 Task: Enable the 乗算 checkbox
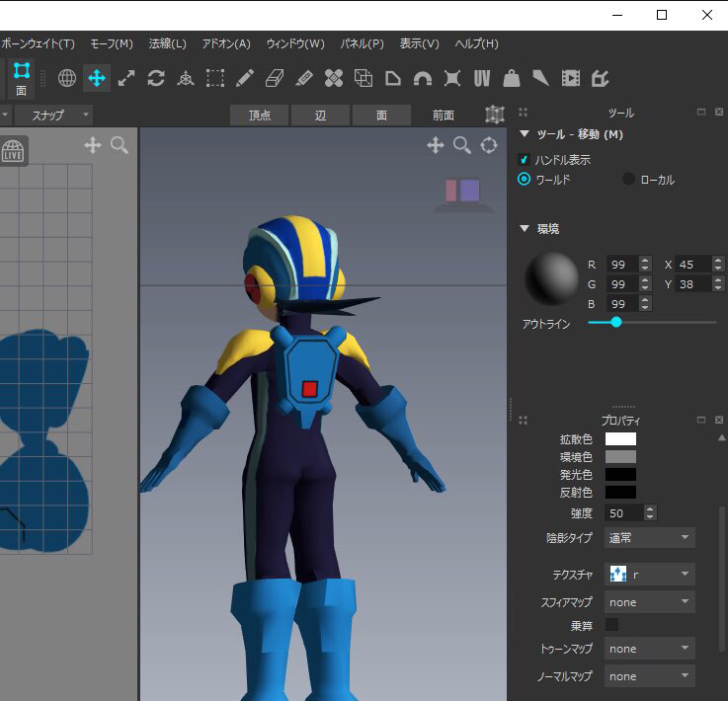tap(611, 625)
